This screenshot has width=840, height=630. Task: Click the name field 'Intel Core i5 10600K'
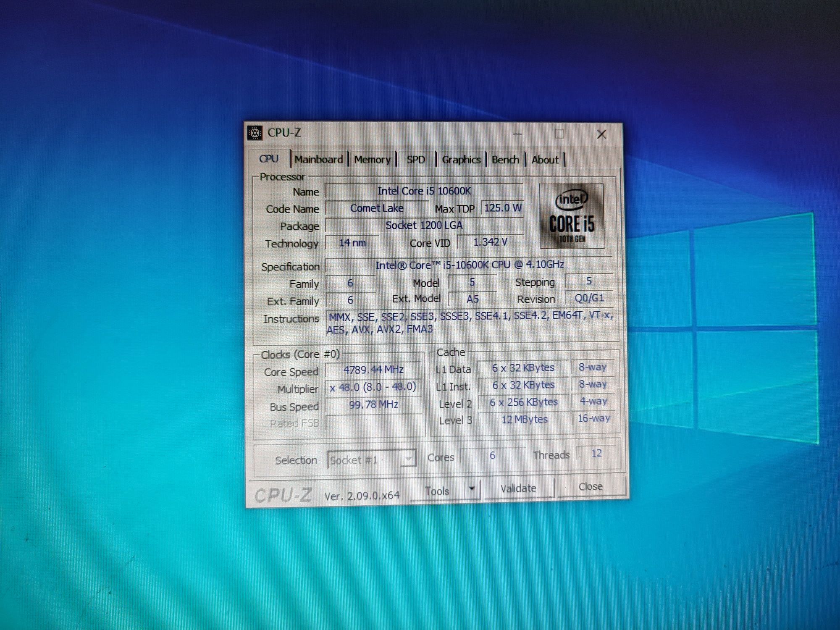click(x=424, y=191)
